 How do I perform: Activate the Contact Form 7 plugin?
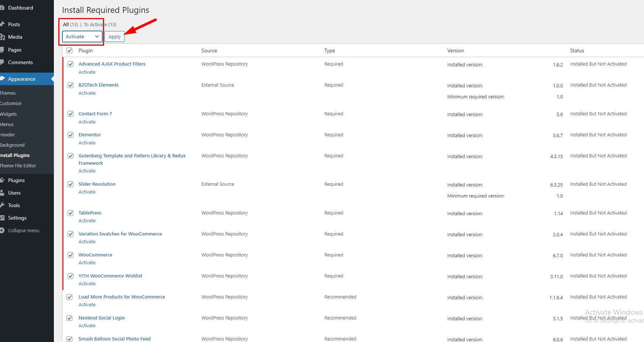pyautogui.click(x=87, y=122)
